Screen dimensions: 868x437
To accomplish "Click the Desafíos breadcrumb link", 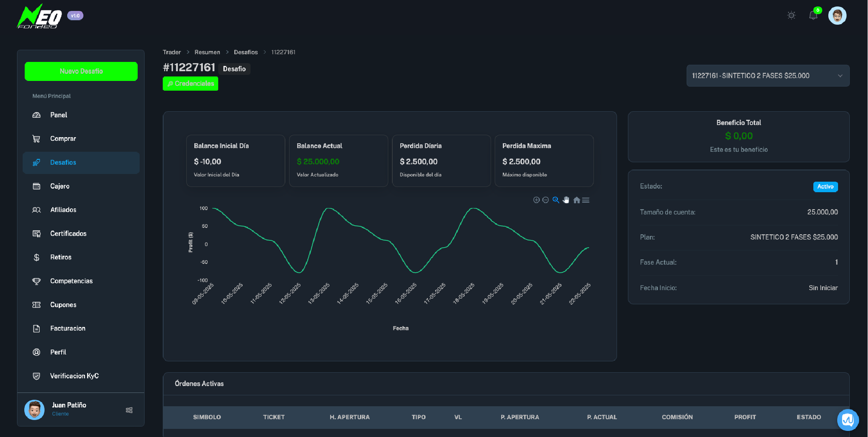I will point(246,52).
